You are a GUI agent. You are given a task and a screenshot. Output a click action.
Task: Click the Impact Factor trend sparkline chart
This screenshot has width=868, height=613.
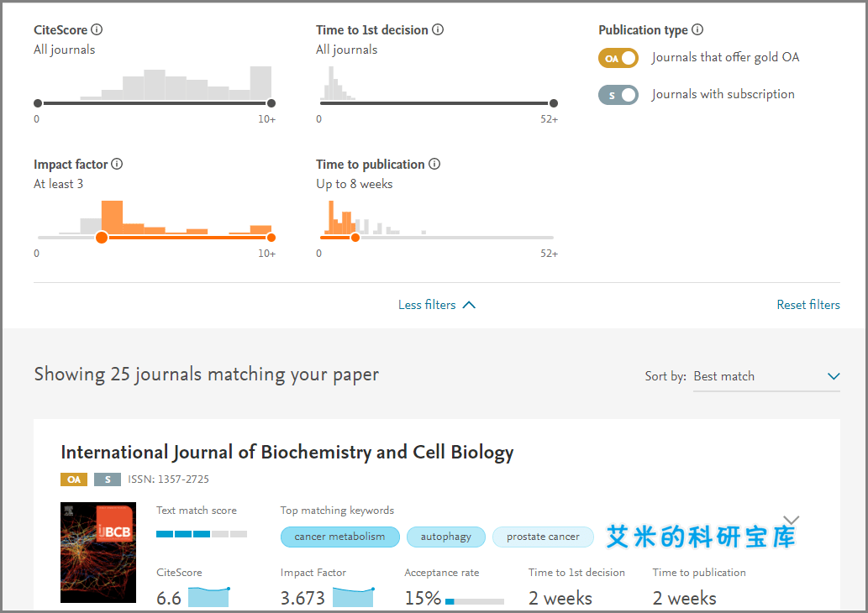click(354, 598)
